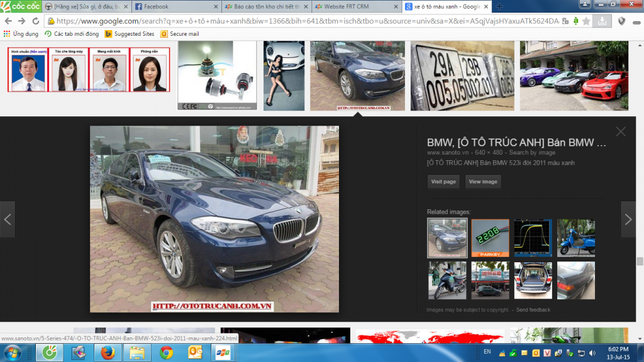Toggle the green Vietnamese typing icon

[x=576, y=21]
